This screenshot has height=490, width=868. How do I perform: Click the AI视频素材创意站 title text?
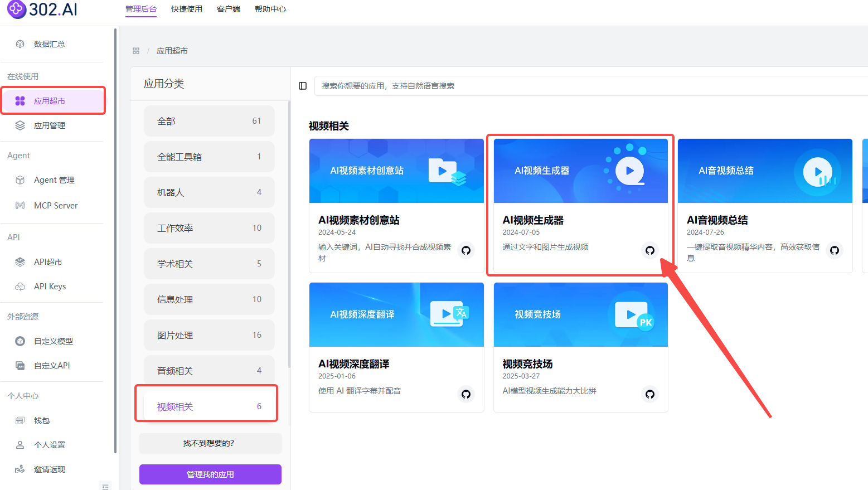tap(359, 220)
